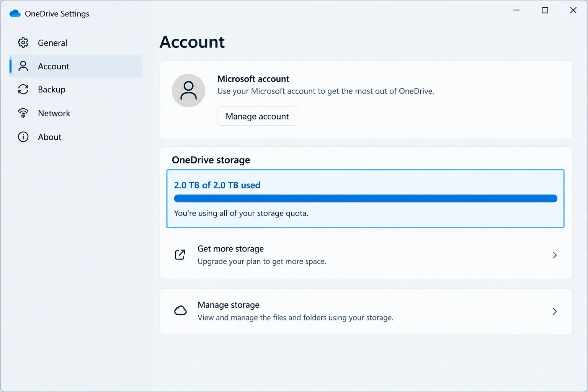This screenshot has width=588, height=392.
Task: Click the external link icon beside Get more storage
Action: (180, 255)
